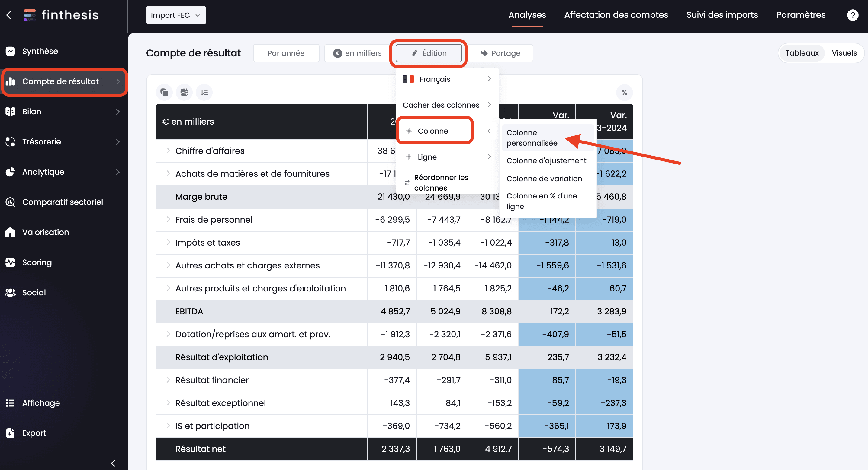Open Export in the sidebar
The image size is (868, 470).
(x=34, y=433)
